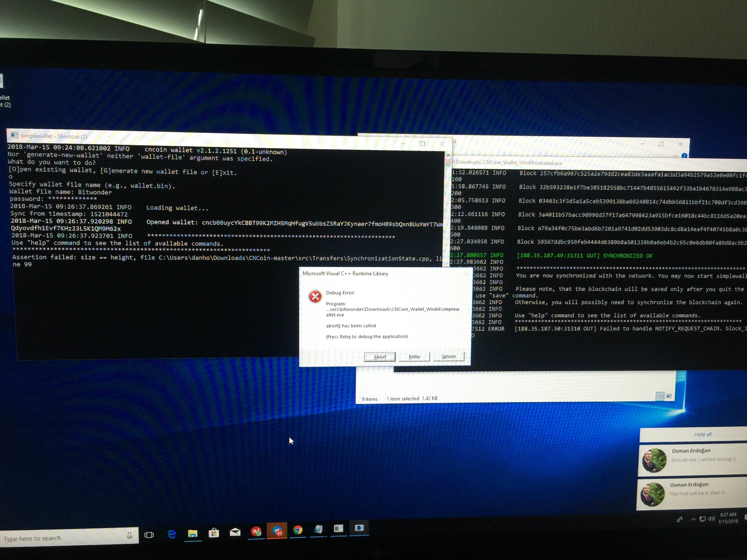Screen dimensions: 747x560
Task: Close the File Explorer window
Action: tap(680, 145)
